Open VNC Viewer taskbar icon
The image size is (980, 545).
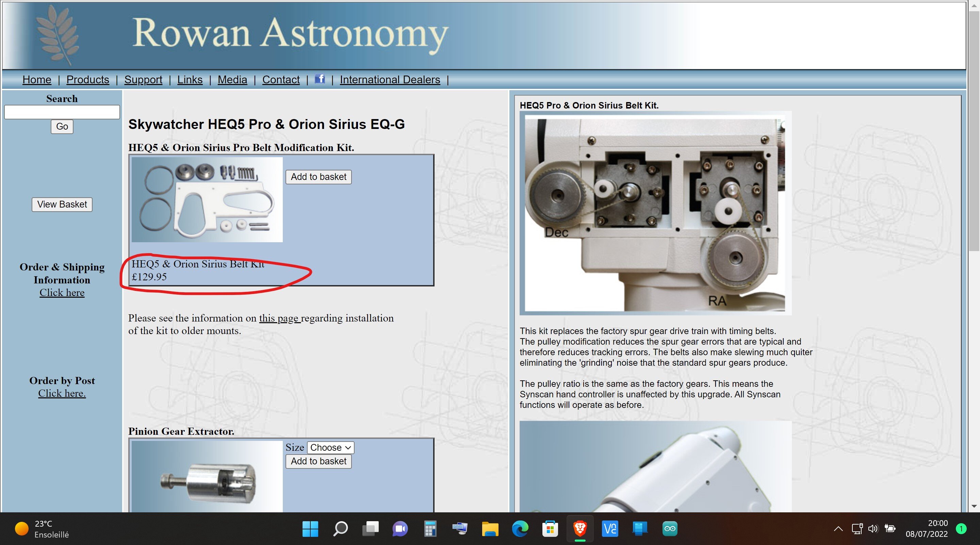click(x=610, y=529)
